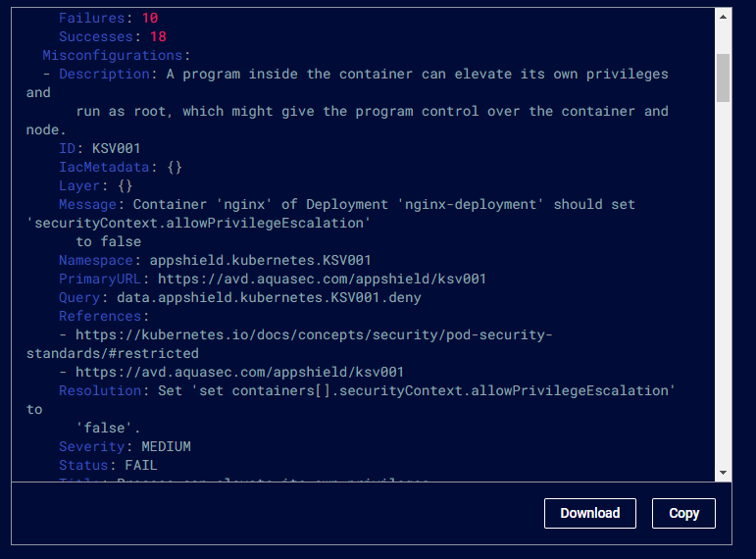Click the Status value FAIL
This screenshot has height=559, width=756.
(x=141, y=466)
